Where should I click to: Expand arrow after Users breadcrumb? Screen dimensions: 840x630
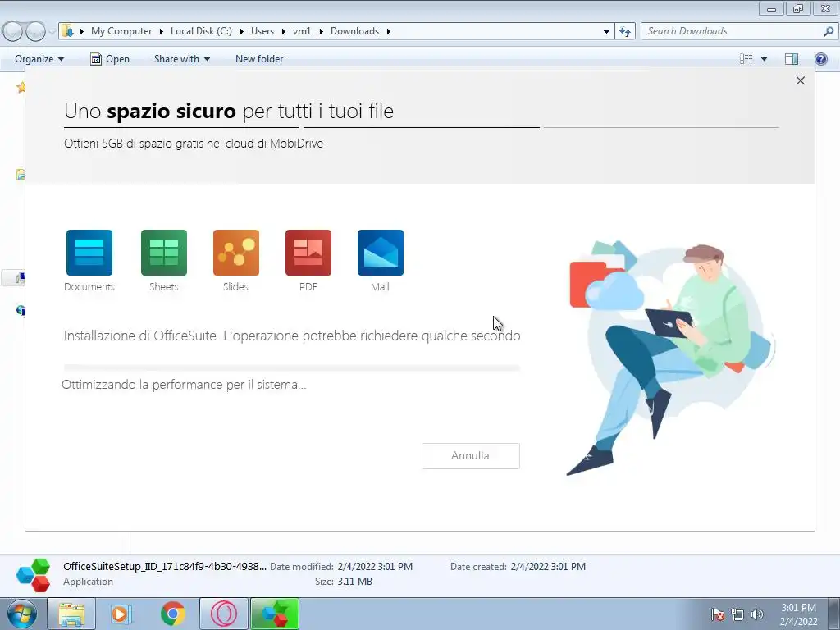283,31
